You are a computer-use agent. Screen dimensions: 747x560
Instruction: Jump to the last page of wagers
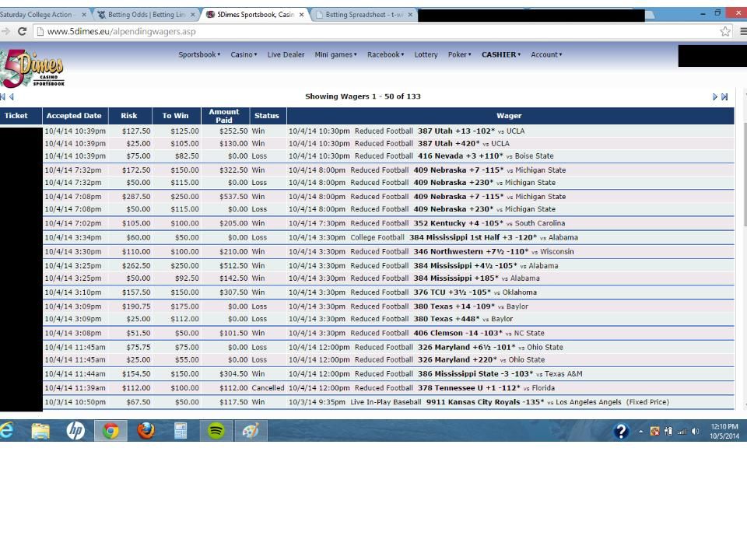[x=724, y=96]
